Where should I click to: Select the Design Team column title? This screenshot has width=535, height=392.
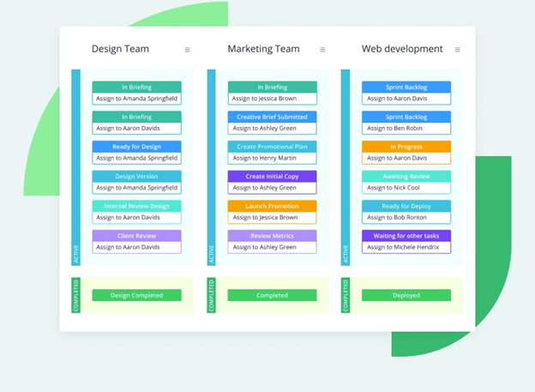pyautogui.click(x=120, y=49)
